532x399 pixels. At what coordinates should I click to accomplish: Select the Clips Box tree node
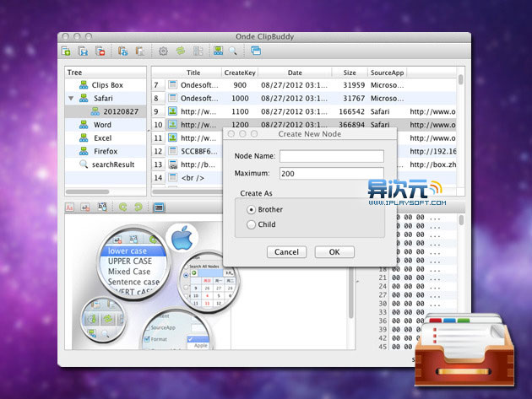(x=106, y=85)
